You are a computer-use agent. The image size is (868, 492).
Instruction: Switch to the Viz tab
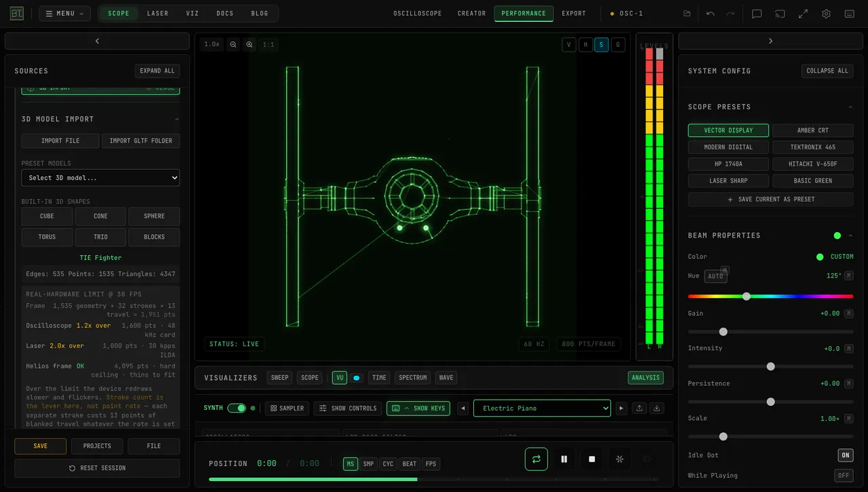point(193,14)
